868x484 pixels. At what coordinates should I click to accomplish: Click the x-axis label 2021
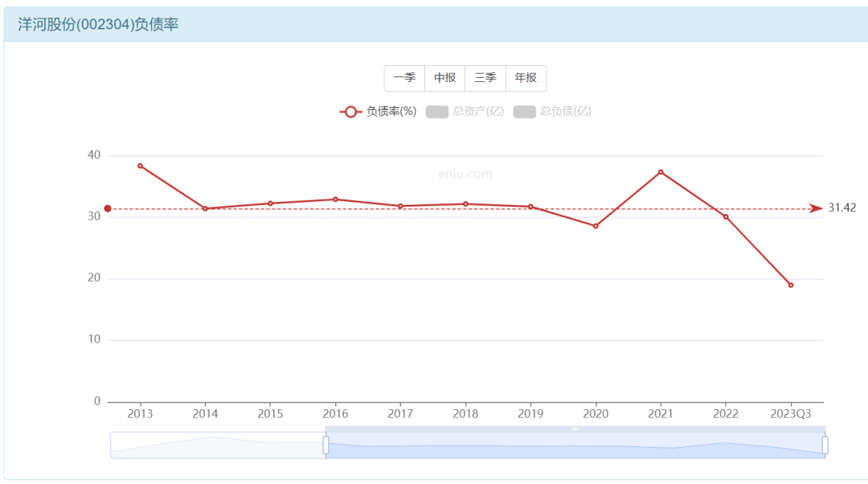click(x=661, y=414)
